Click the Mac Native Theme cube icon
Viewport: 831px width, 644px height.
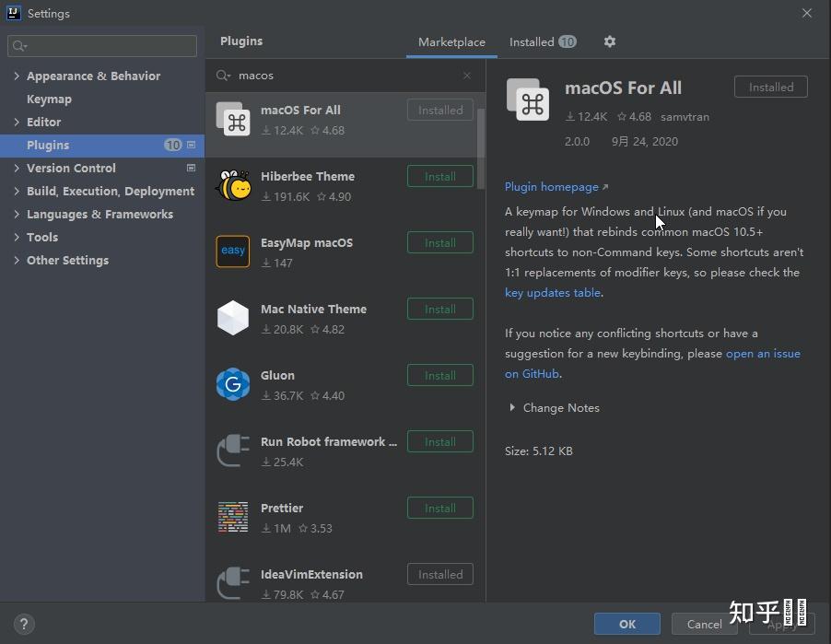coord(232,317)
